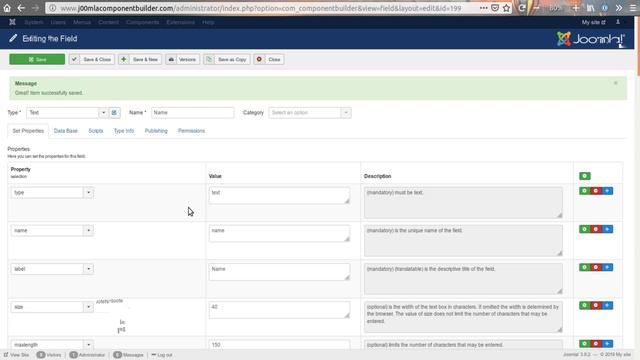Click the Pocket save icon
Viewport: 640px width, 360px height.
pos(495,8)
